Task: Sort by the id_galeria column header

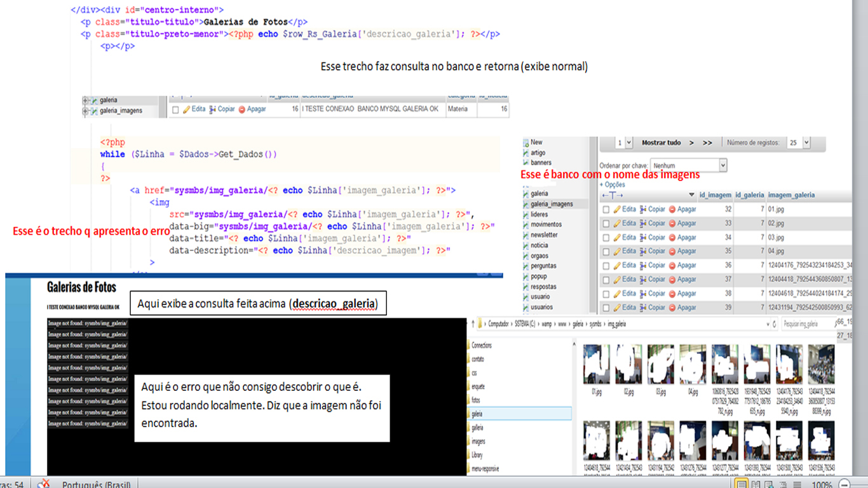Action: 750,195
